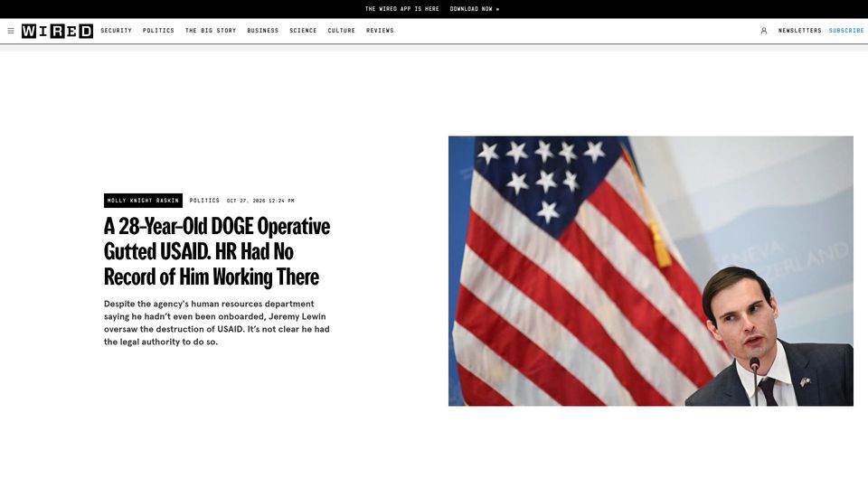Click the Subscribe link
Screen dimensions: 868x488
click(846, 31)
